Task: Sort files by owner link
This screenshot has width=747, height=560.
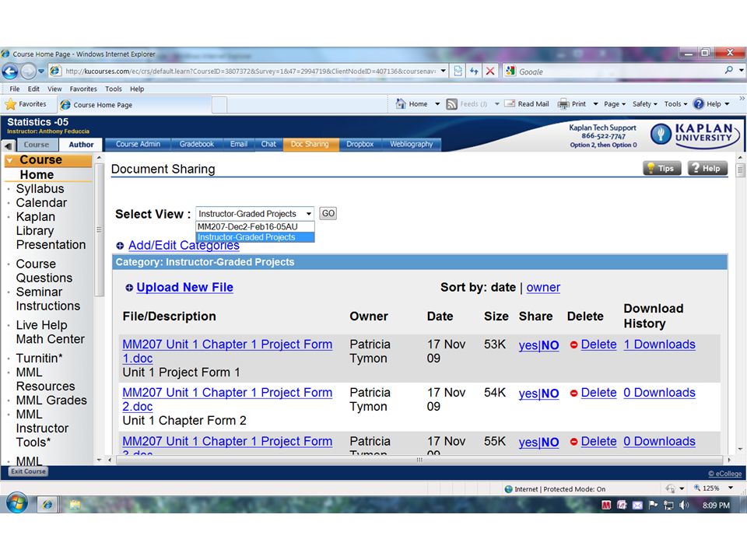Action: (543, 287)
